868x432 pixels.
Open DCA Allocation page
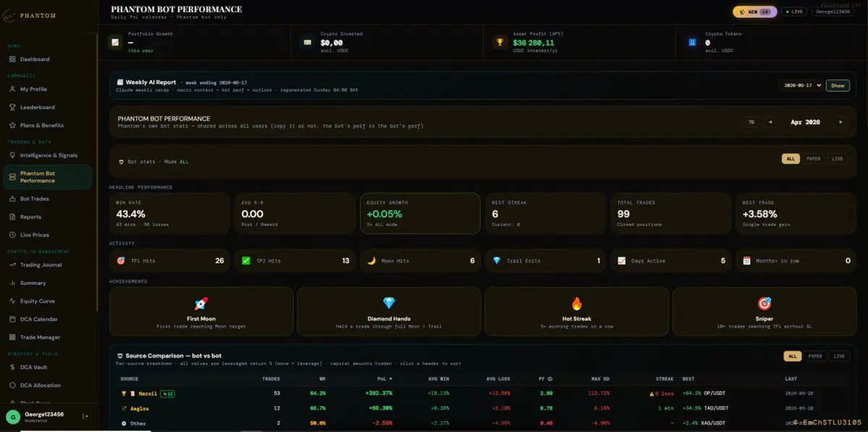48,385
